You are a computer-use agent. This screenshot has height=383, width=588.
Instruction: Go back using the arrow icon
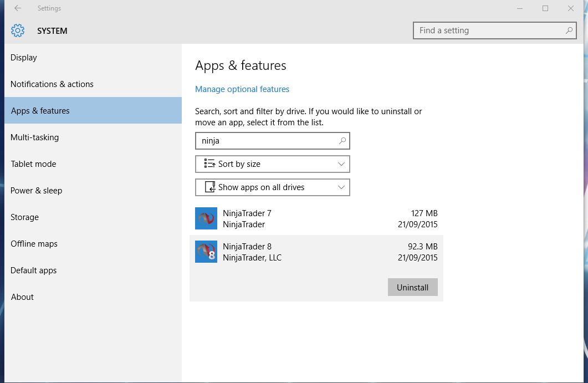click(18, 8)
